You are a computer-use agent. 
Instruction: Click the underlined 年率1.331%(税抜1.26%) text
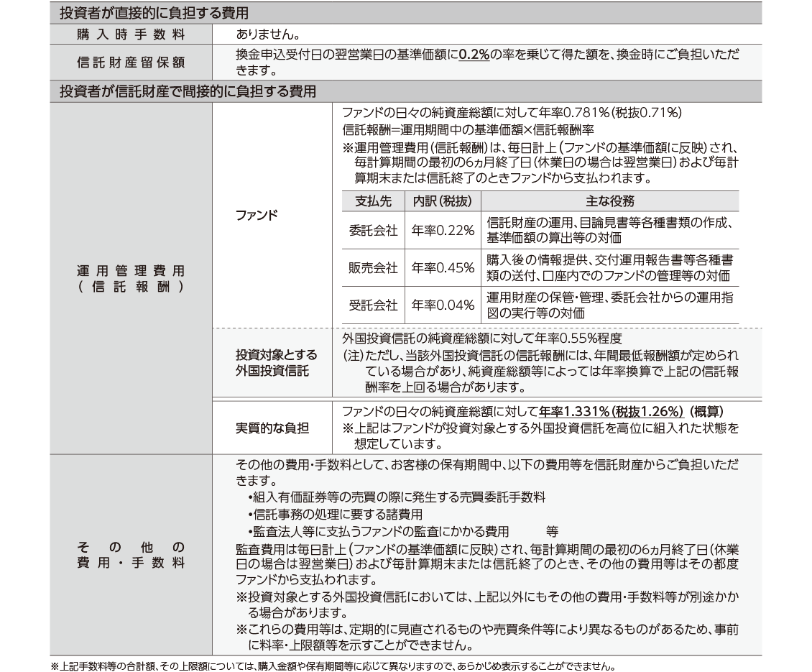(x=610, y=412)
